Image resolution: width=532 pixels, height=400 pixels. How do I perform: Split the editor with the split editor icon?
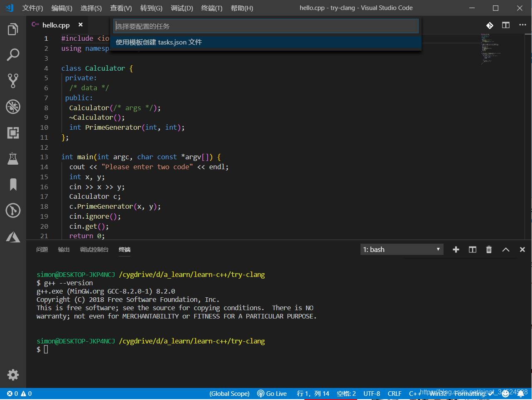pyautogui.click(x=506, y=25)
